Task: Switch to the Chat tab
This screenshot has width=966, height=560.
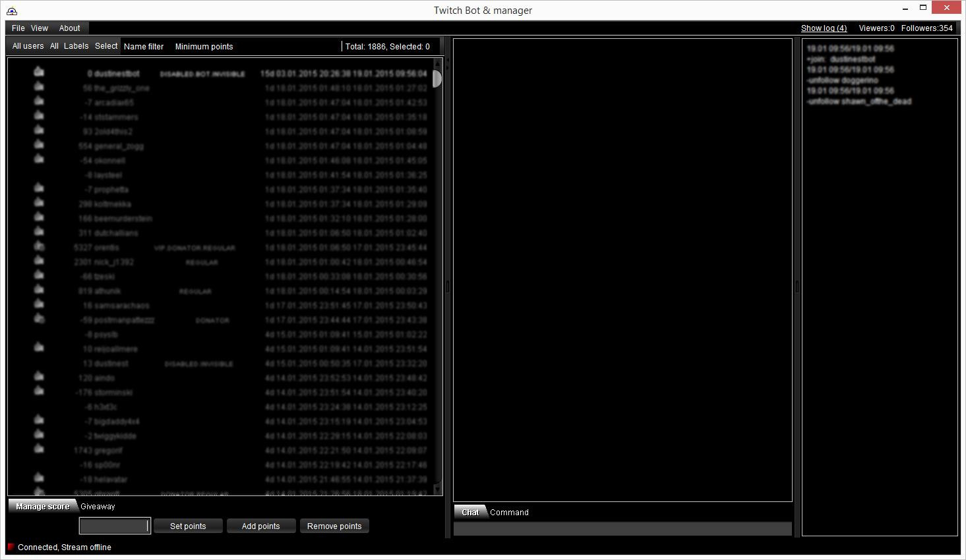Action: pyautogui.click(x=471, y=512)
